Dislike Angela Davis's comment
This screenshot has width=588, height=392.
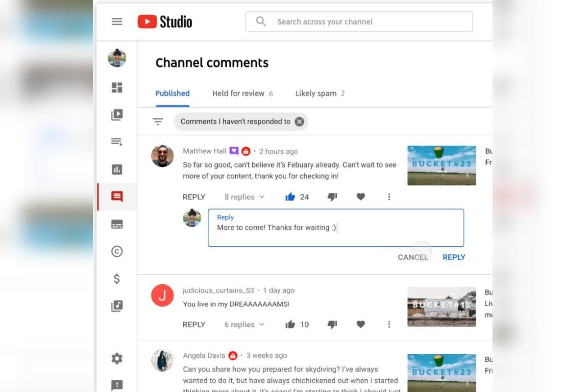(333, 389)
